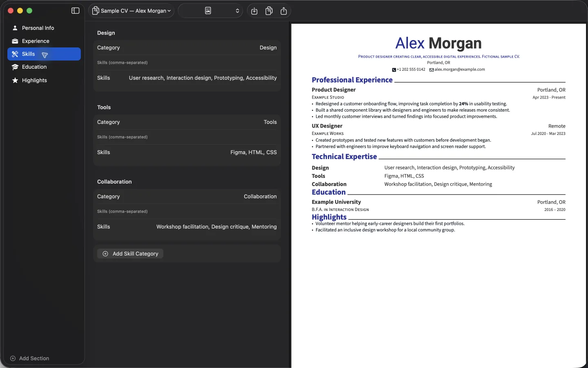588x368 pixels.
Task: Click the Example Works company name
Action: click(x=327, y=134)
